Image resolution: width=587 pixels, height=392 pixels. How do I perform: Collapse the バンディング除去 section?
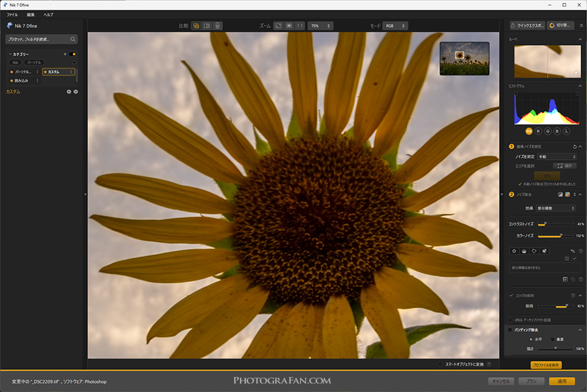point(580,330)
